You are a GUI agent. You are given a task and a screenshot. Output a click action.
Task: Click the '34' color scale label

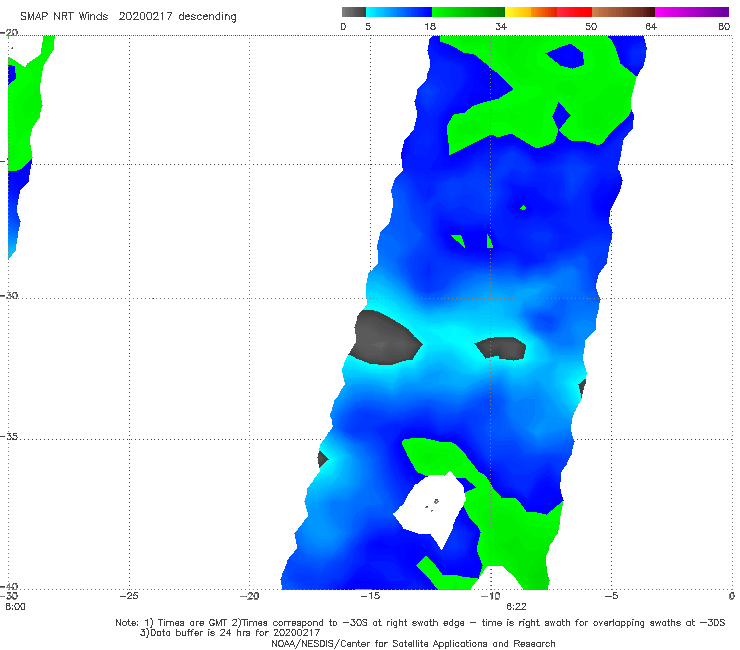coord(501,26)
